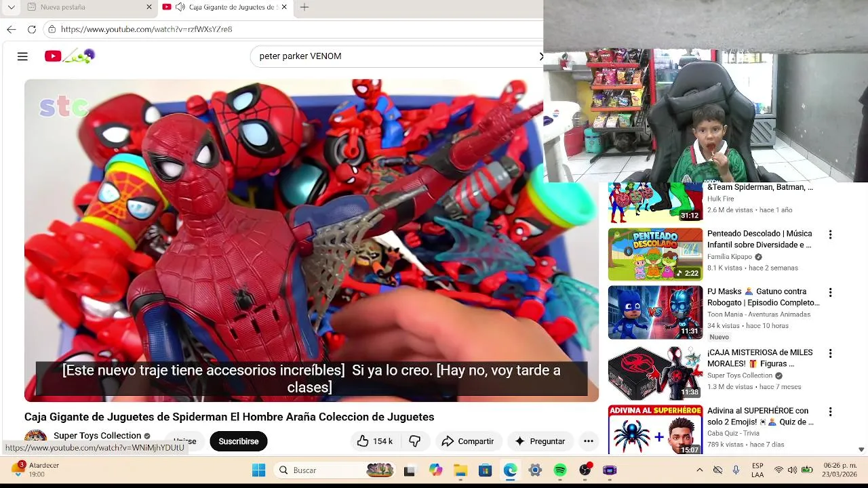The width and height of the screenshot is (868, 488).
Task: Open a new browser tab
Action: tap(304, 7)
